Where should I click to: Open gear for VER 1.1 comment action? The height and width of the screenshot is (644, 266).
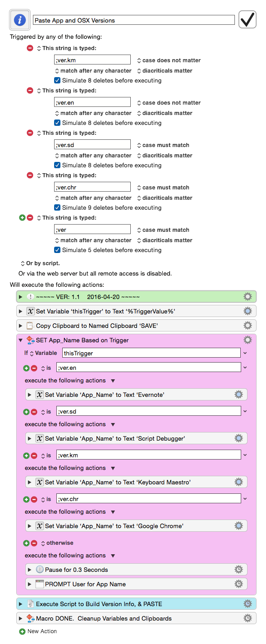[x=248, y=296]
